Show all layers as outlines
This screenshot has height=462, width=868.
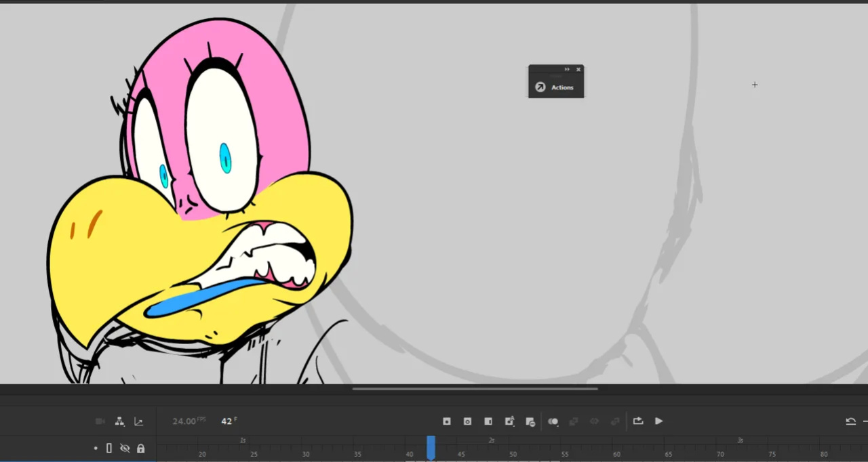(109, 448)
